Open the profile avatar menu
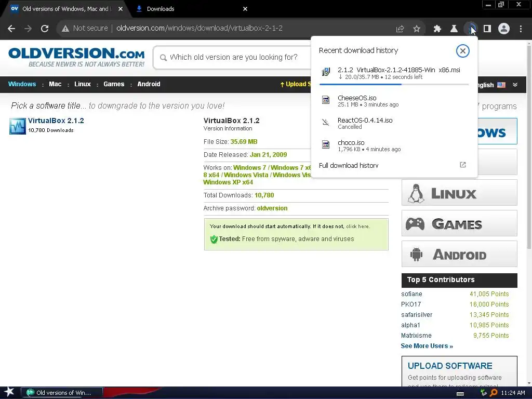The height and width of the screenshot is (399, 532). click(x=504, y=29)
